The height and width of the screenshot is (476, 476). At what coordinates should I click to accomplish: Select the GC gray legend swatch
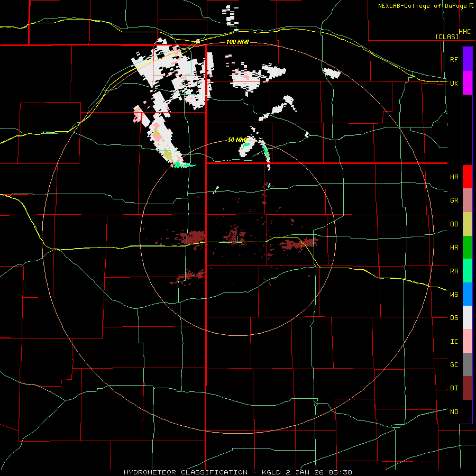coord(467,364)
